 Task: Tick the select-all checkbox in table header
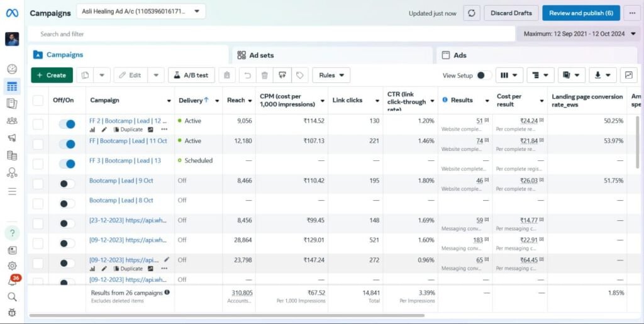(38, 101)
